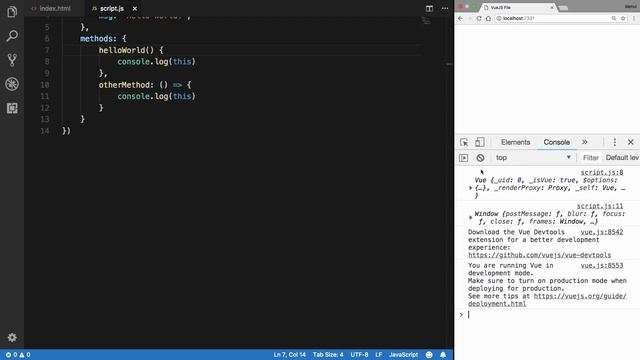This screenshot has width=640, height=360.
Task: Open the Extensions view in activity bar
Action: click(x=12, y=108)
